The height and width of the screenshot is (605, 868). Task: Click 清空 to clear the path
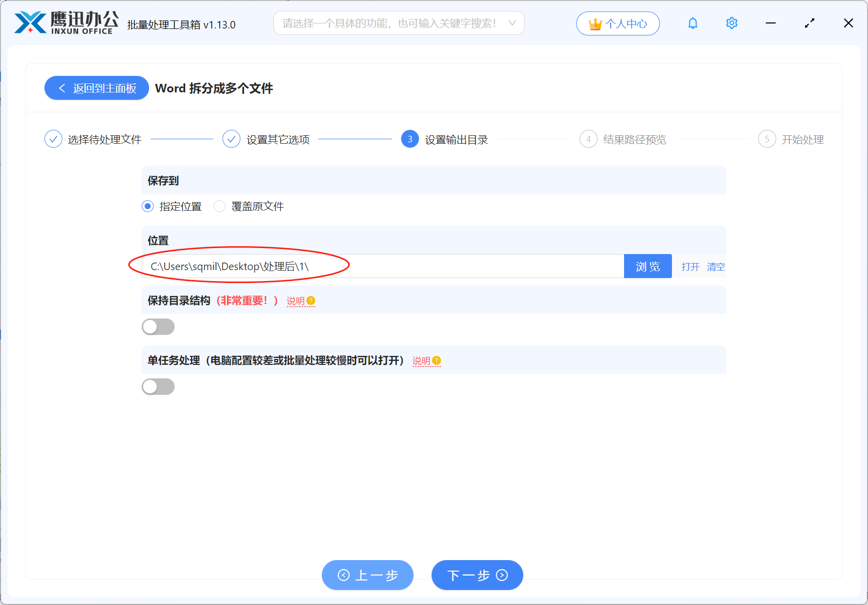pyautogui.click(x=716, y=266)
